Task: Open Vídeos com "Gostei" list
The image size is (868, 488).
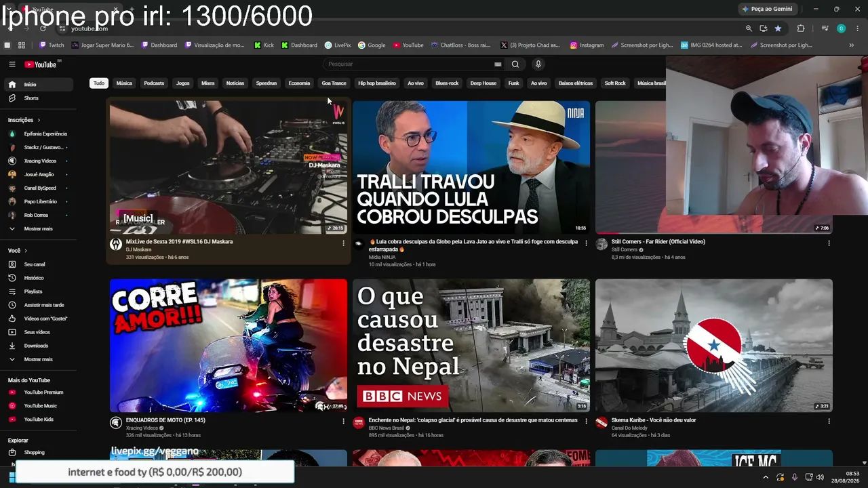Action: click(38, 319)
